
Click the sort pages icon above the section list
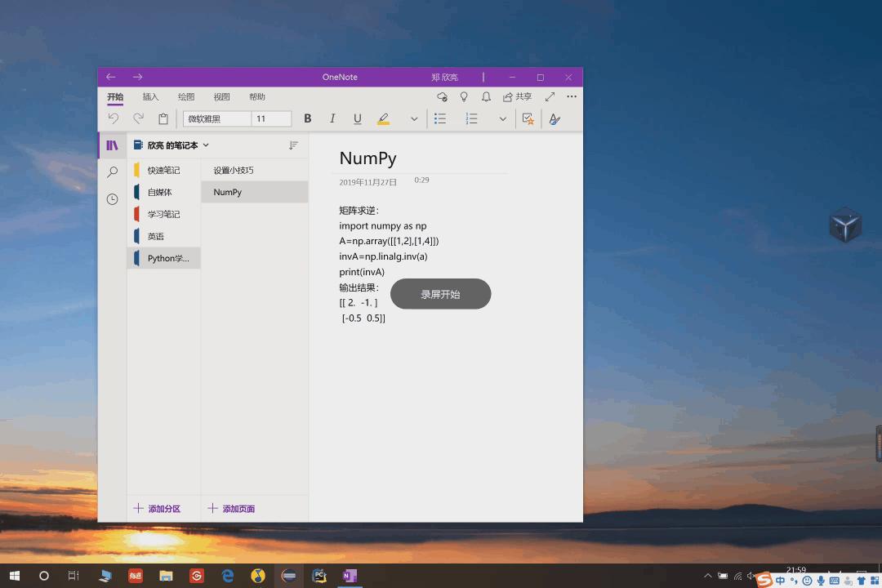point(293,145)
